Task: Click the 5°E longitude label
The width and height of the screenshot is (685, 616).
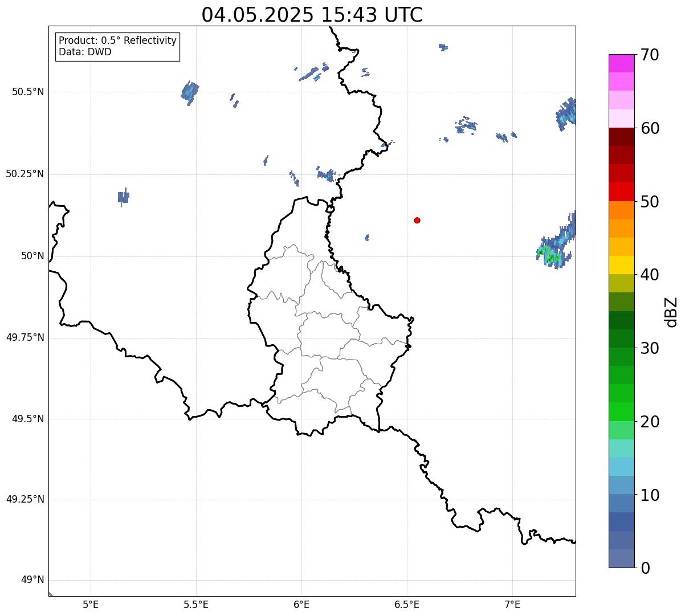Action: (91, 604)
